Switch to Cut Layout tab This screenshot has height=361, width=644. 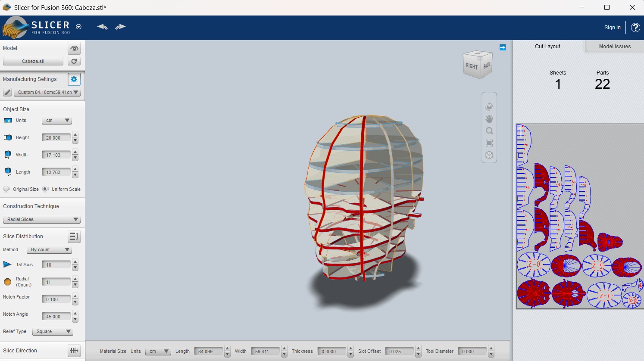coord(547,47)
